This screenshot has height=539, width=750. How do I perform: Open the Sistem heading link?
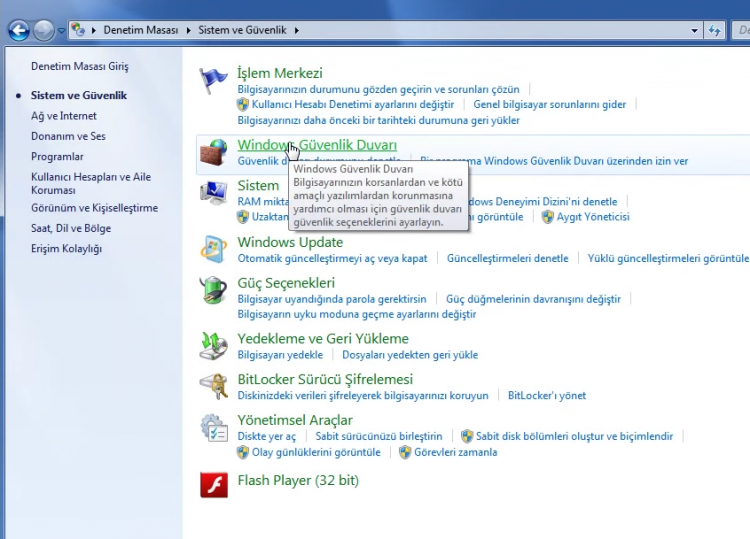point(258,186)
